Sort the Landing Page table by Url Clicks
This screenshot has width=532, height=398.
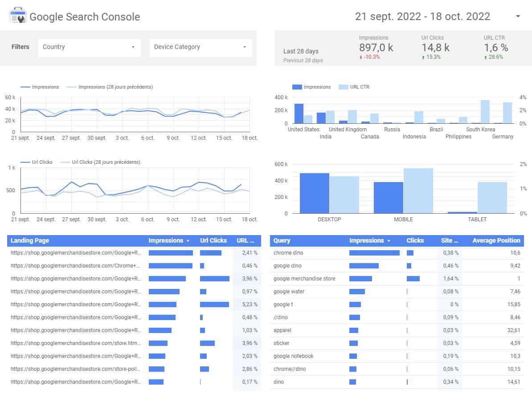pos(213,240)
